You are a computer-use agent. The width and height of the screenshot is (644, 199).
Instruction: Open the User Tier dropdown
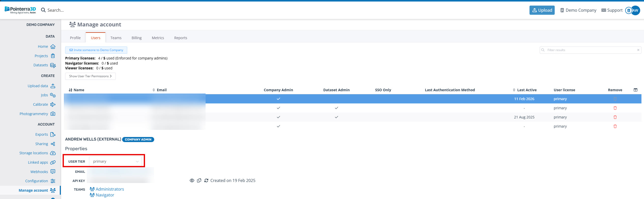tap(115, 161)
